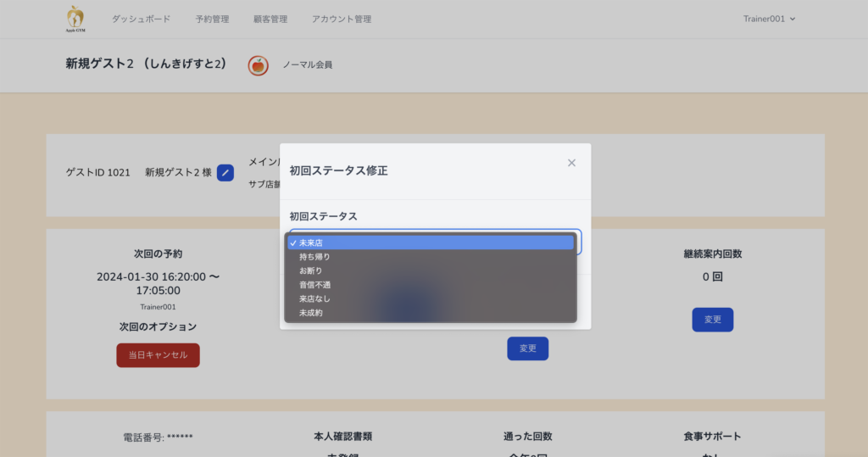Click the red apple member badge icon

(259, 65)
